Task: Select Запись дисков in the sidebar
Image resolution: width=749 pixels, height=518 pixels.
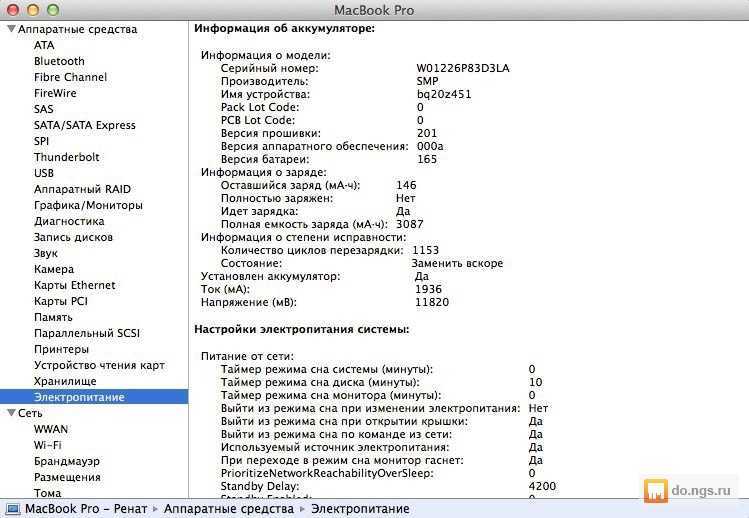Action: pos(73,237)
